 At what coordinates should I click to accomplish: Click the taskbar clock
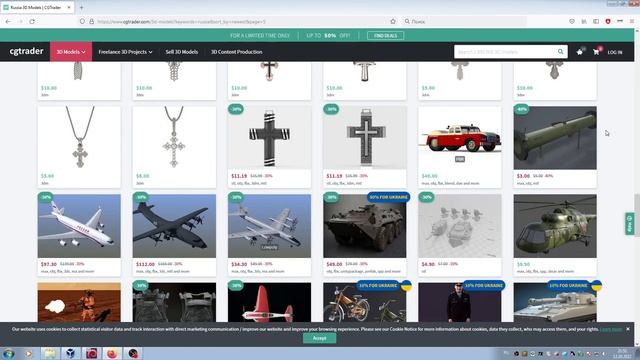tap(622, 353)
